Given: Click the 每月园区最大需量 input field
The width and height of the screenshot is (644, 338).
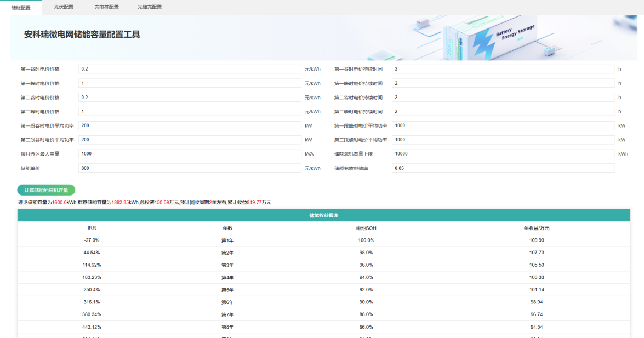Looking at the screenshot, I should click(190, 154).
